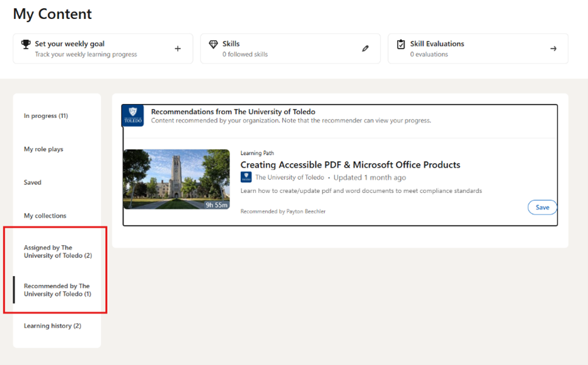Click The University of Toledo author link
The width and height of the screenshot is (588, 365).
click(x=289, y=177)
